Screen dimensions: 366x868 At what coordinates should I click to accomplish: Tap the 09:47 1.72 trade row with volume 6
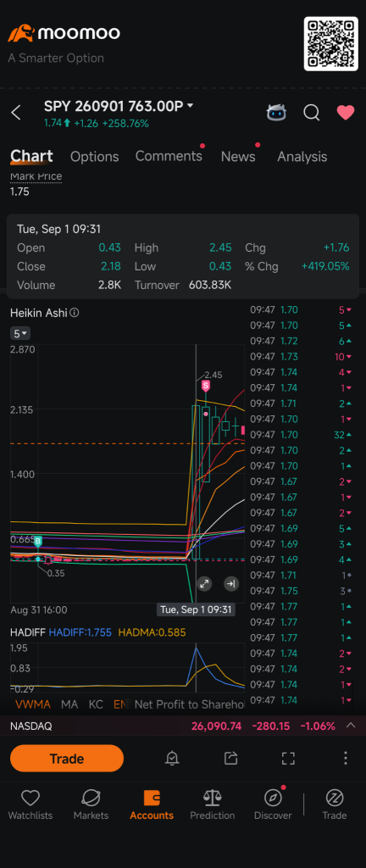tap(302, 341)
